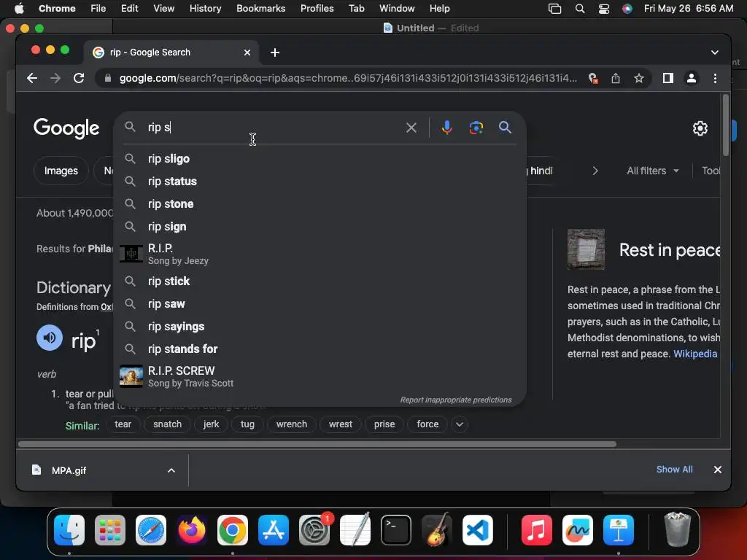Viewport: 747px width, 560px height.
Task: Click the similar word chip wrench
Action: point(292,424)
